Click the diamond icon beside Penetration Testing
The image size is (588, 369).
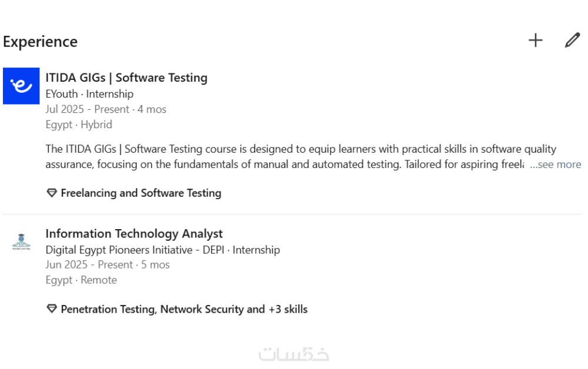click(52, 309)
